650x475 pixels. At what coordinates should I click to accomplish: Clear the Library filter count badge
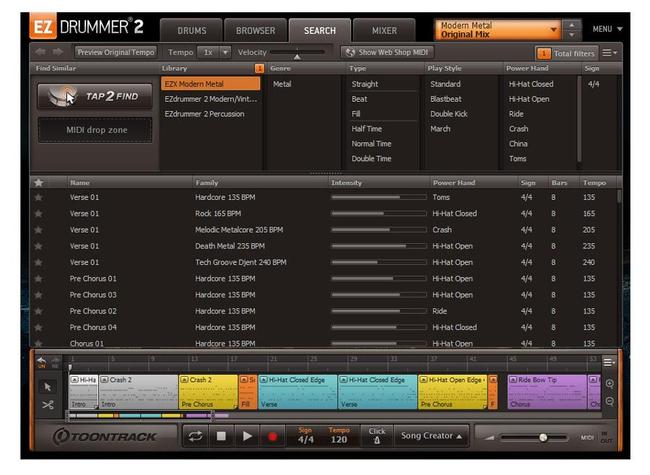260,68
